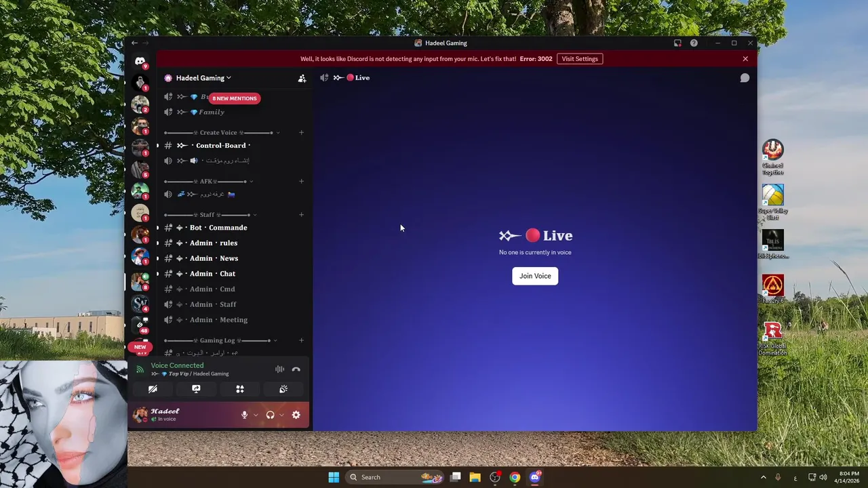
Task: Click the taskbar Search box
Action: (x=394, y=477)
